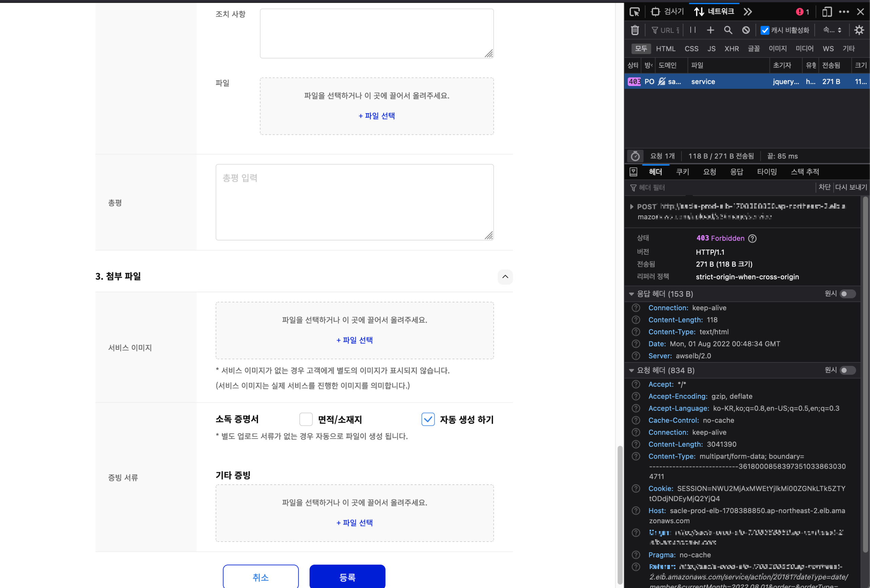Expand the POST request URL details
Image resolution: width=870 pixels, height=588 pixels.
632,207
